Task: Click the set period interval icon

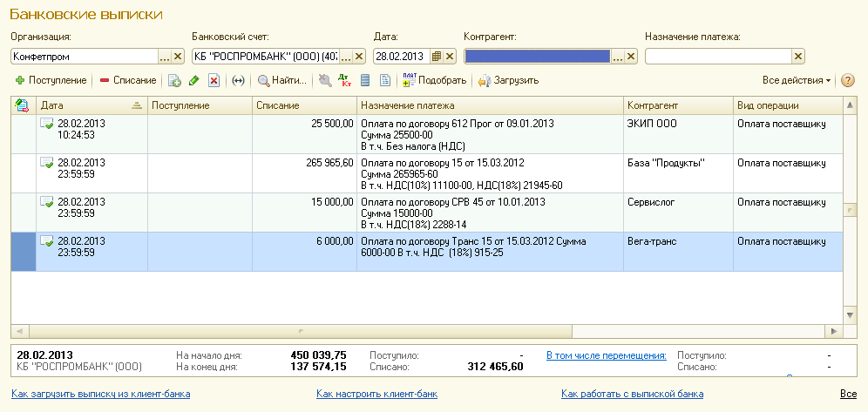Action: (x=238, y=80)
